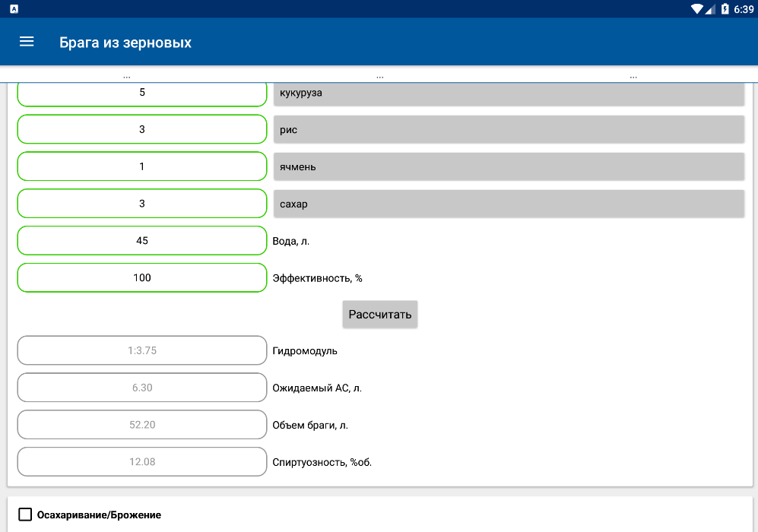Tap the Вода, л. label
Image resolution: width=758 pixels, height=532 pixels.
tap(290, 241)
